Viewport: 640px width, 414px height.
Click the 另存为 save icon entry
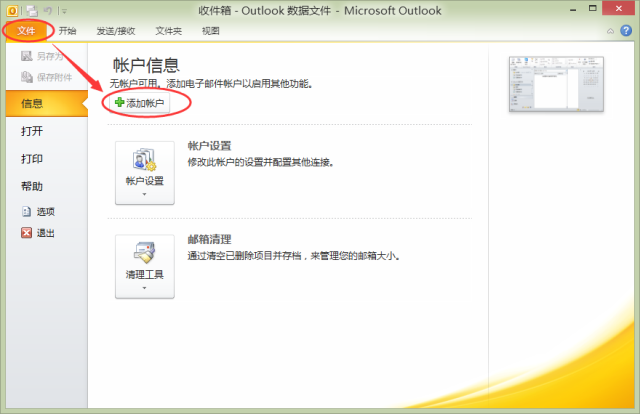(x=42, y=56)
